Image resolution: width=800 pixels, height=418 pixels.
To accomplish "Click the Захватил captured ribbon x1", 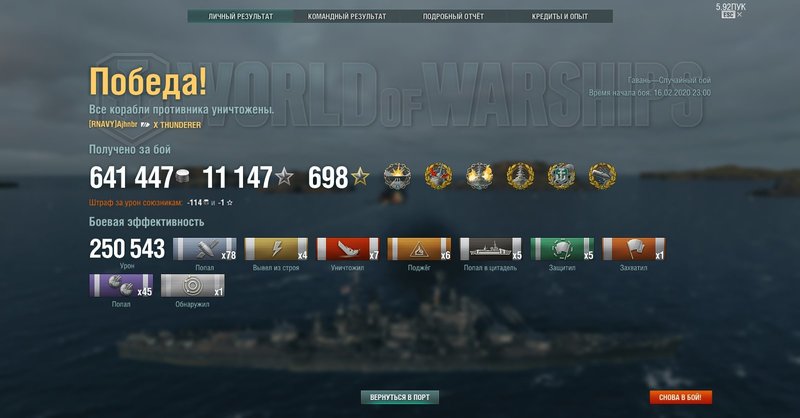I will click(x=634, y=249).
